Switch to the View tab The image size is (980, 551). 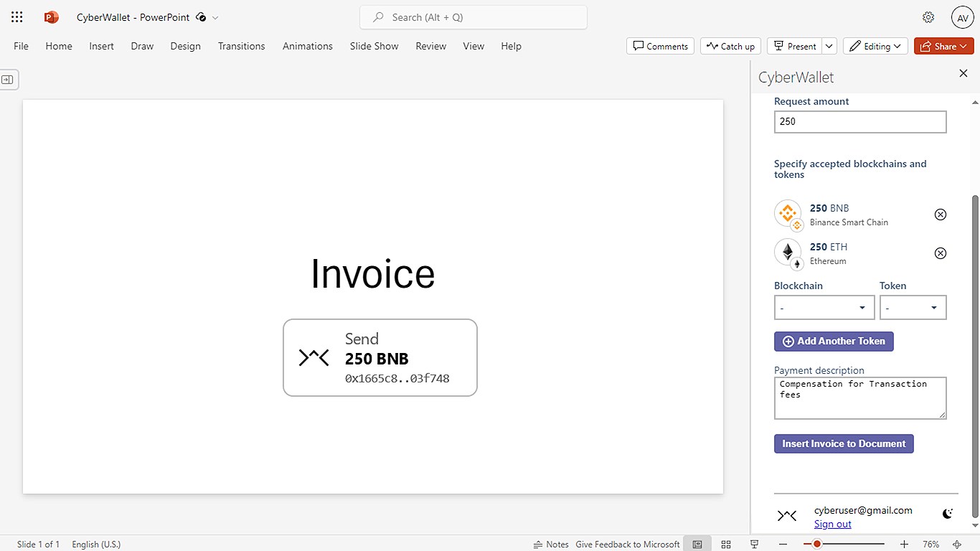tap(473, 46)
